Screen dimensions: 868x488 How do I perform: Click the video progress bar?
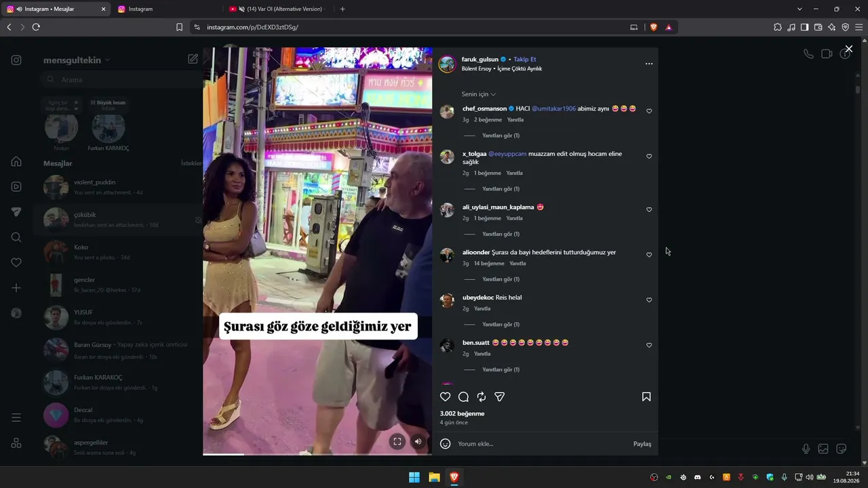click(317, 454)
